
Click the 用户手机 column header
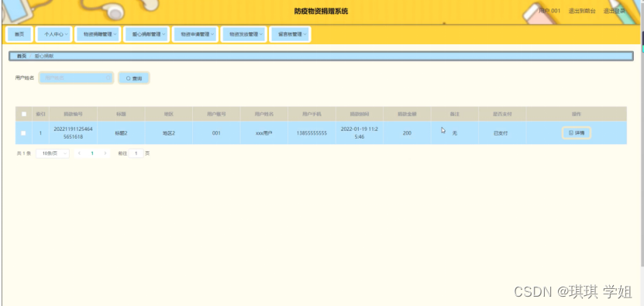tap(312, 114)
